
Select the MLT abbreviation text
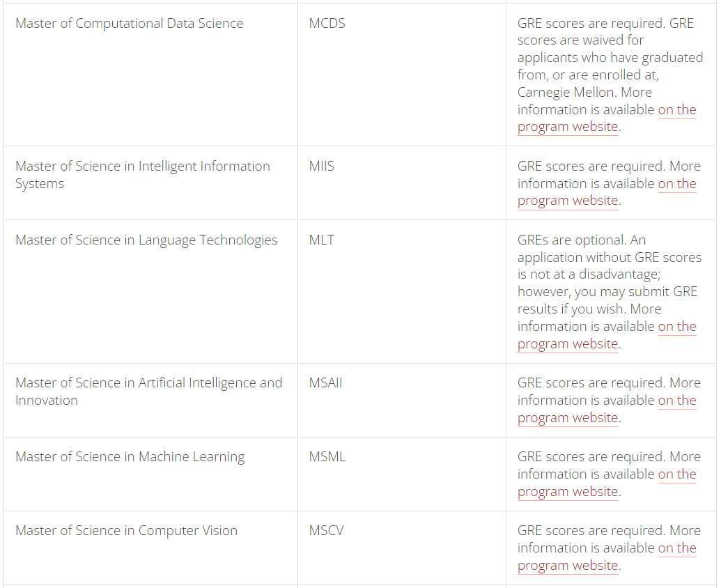click(321, 240)
